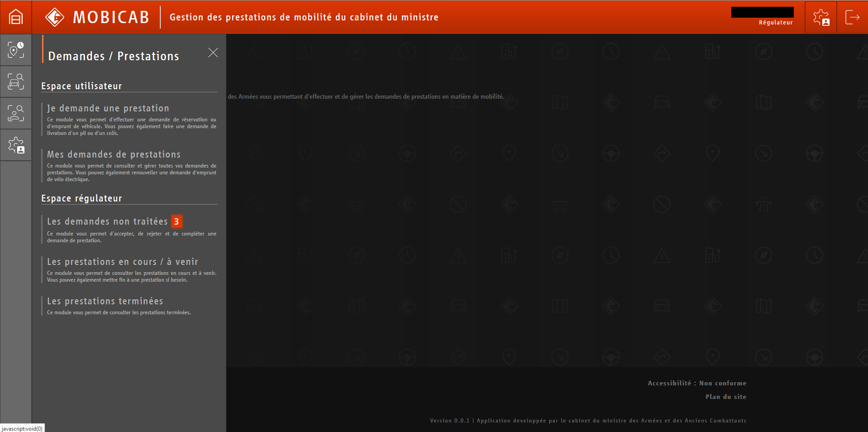
Task: Click the red badge showing 3 pending requests
Action: point(176,221)
